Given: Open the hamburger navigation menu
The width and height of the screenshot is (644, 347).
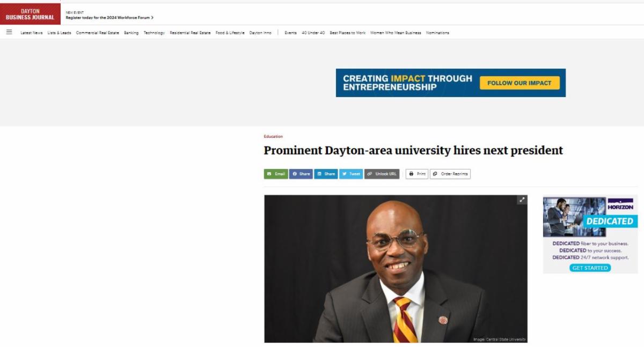Looking at the screenshot, I should point(9,32).
